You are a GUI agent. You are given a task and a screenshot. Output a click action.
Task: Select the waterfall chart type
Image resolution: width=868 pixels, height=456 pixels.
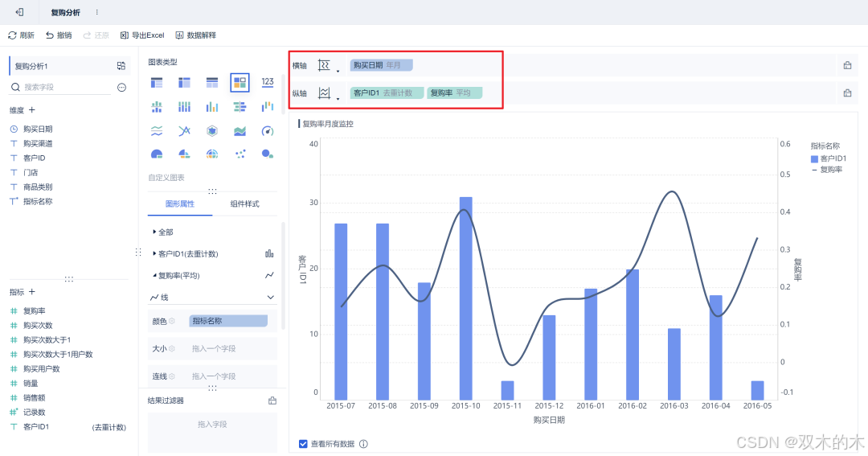[x=268, y=107]
